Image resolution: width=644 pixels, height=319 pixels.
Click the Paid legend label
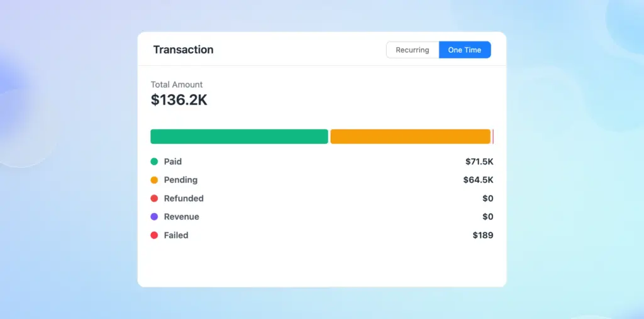click(x=173, y=161)
